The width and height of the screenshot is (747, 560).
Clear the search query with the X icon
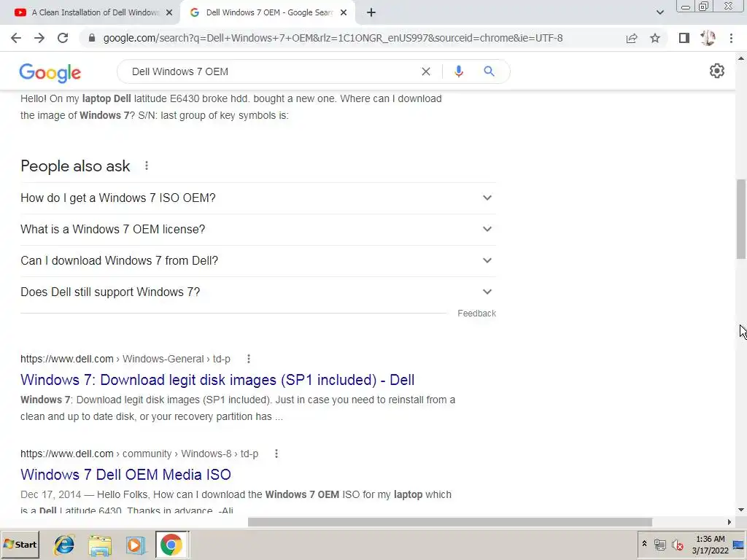coord(426,71)
